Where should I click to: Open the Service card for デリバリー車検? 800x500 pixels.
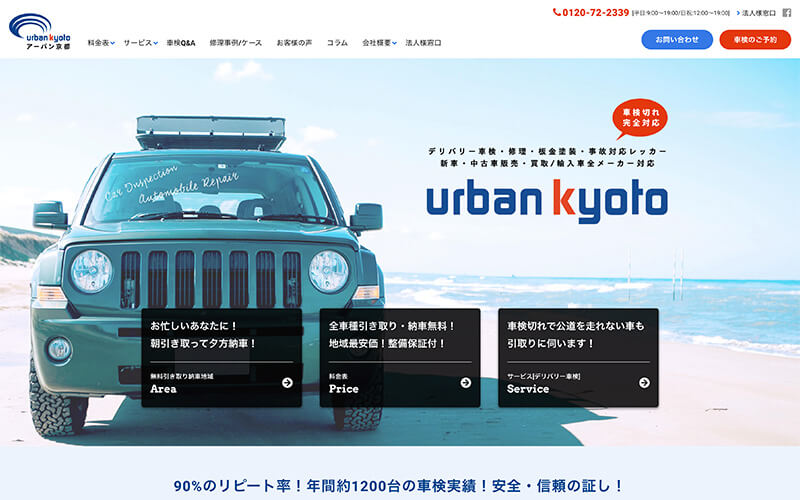click(578, 358)
